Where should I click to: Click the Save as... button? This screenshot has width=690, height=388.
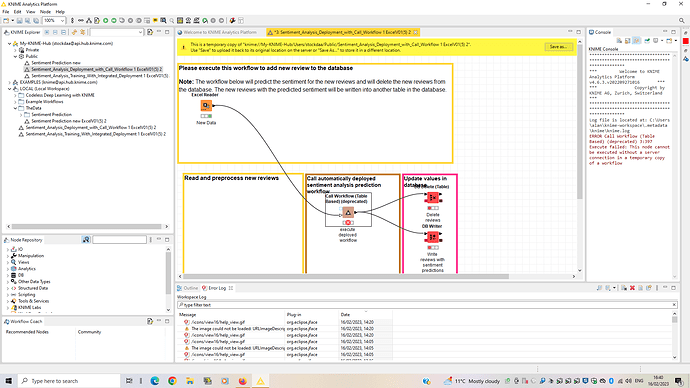(x=558, y=47)
